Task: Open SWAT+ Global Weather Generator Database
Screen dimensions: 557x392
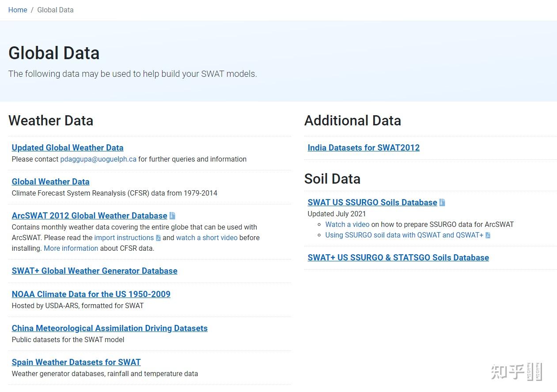Action: click(x=95, y=271)
